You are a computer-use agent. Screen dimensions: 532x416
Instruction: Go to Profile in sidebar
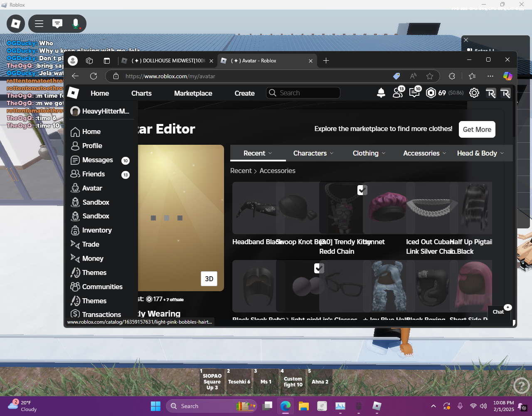(87, 146)
